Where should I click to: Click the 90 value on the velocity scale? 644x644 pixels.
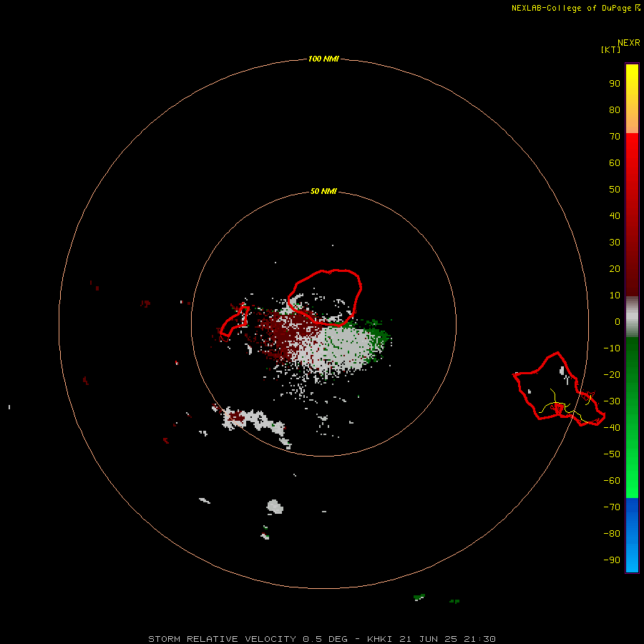[x=615, y=84]
